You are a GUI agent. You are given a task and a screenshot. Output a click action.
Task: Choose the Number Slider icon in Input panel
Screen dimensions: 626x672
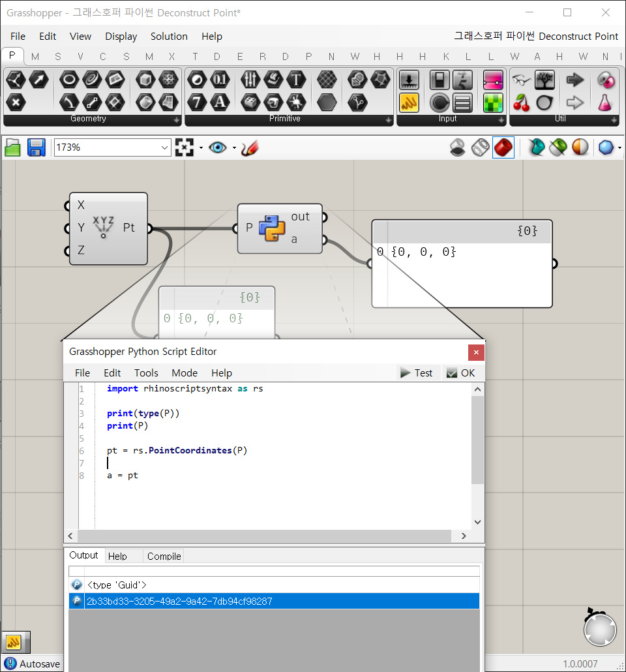409,80
